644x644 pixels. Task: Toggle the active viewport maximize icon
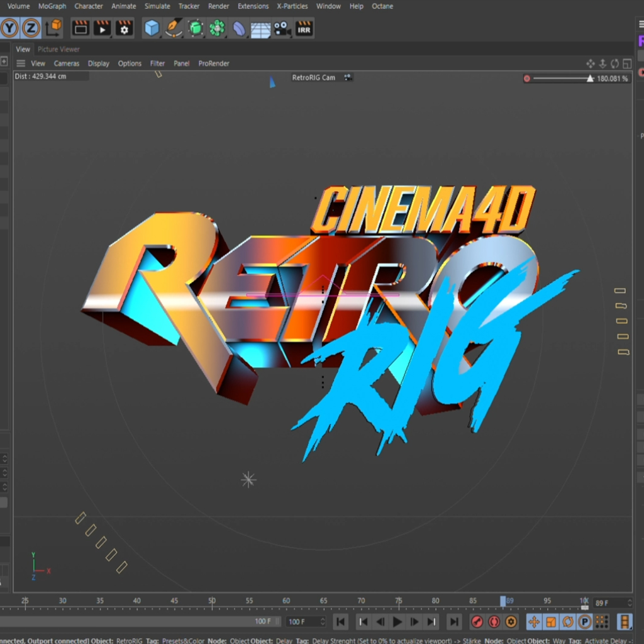627,64
